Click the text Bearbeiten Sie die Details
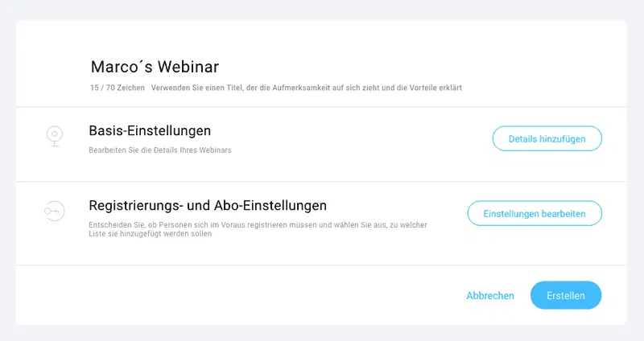Viewport: 644px width, 341px height. point(160,150)
